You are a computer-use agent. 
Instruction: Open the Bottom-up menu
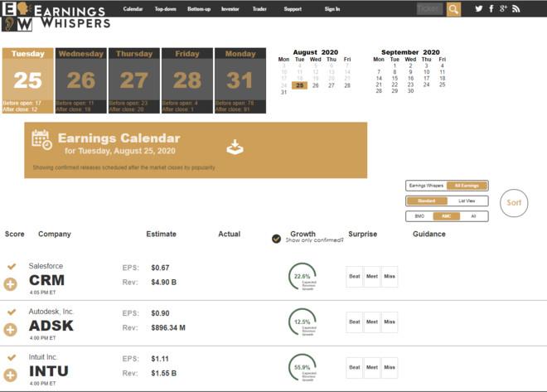point(199,9)
